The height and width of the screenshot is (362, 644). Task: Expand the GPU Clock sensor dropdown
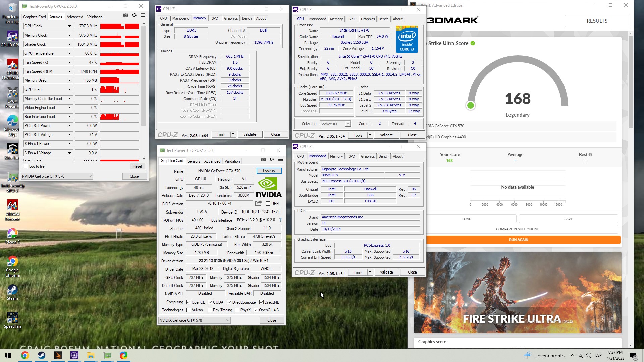point(69,26)
